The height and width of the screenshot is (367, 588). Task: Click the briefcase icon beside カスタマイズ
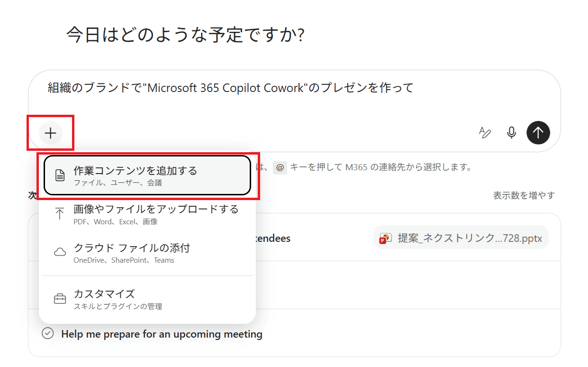click(60, 299)
